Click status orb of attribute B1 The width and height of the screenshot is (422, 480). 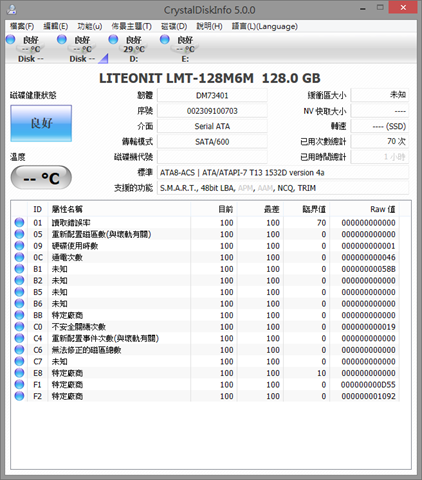click(19, 269)
